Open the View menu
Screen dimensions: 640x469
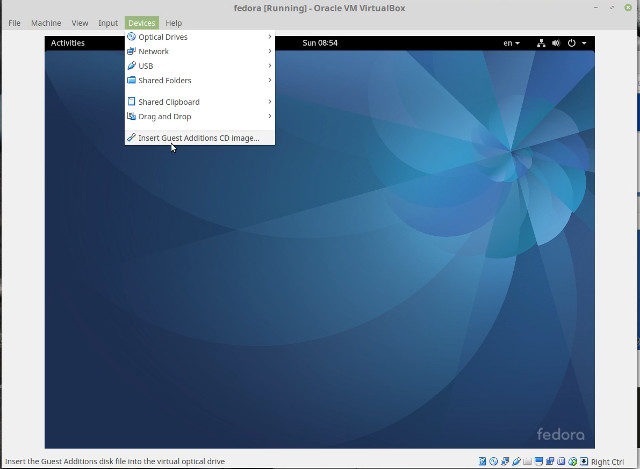coord(80,23)
